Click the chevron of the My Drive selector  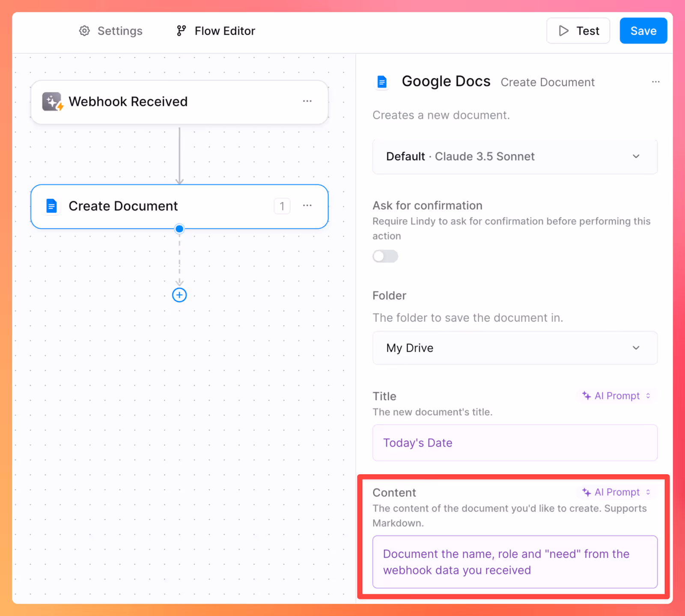(636, 348)
